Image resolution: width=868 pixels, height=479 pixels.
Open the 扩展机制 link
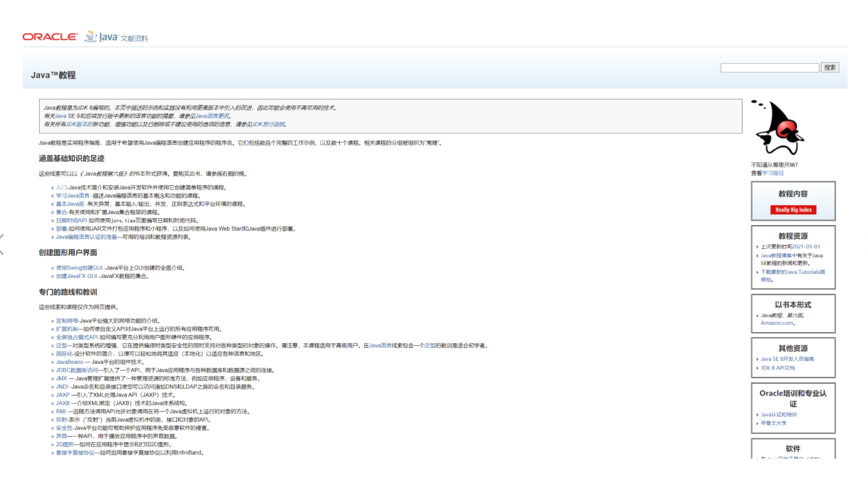pyautogui.click(x=67, y=329)
